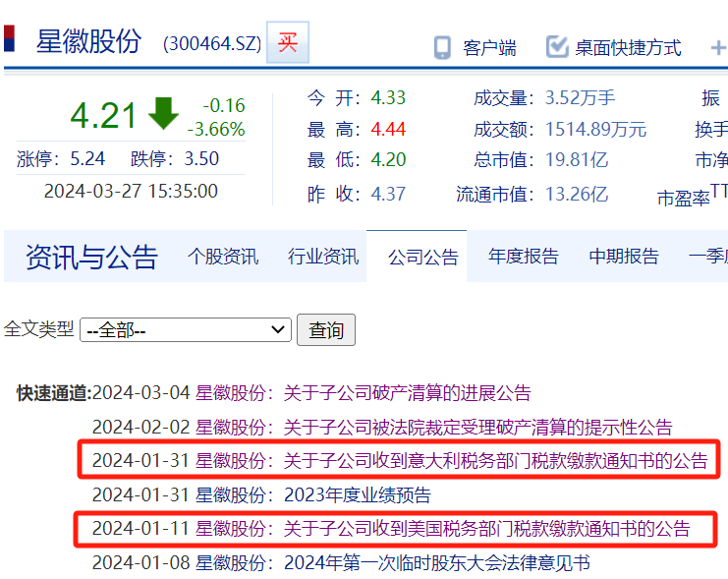Open the 2023年度业绩预告 announcement

point(358,494)
